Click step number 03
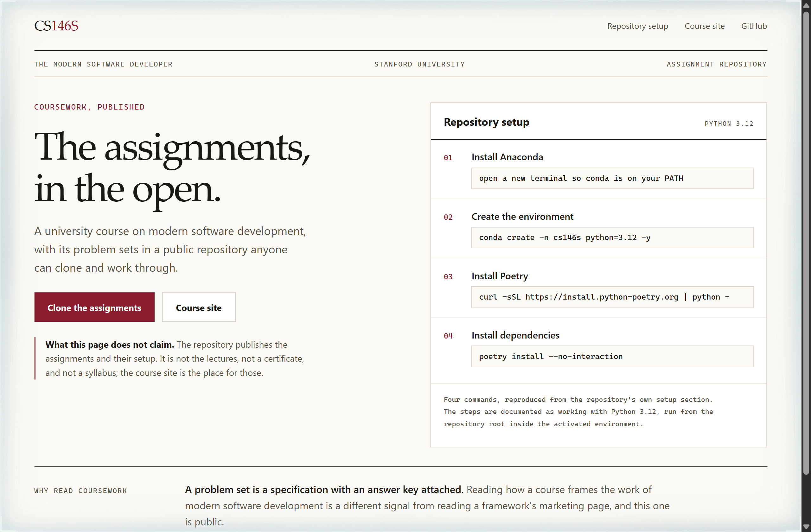 tap(448, 276)
